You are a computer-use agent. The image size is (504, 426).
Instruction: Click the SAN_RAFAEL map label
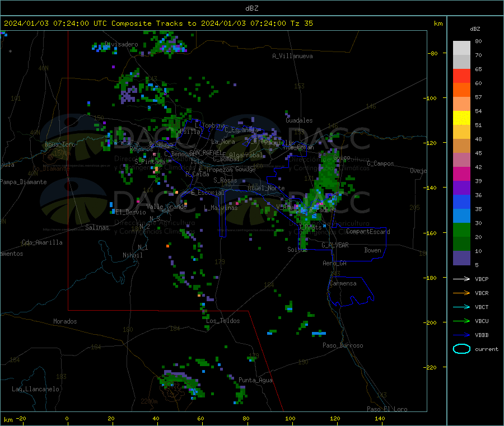point(206,152)
